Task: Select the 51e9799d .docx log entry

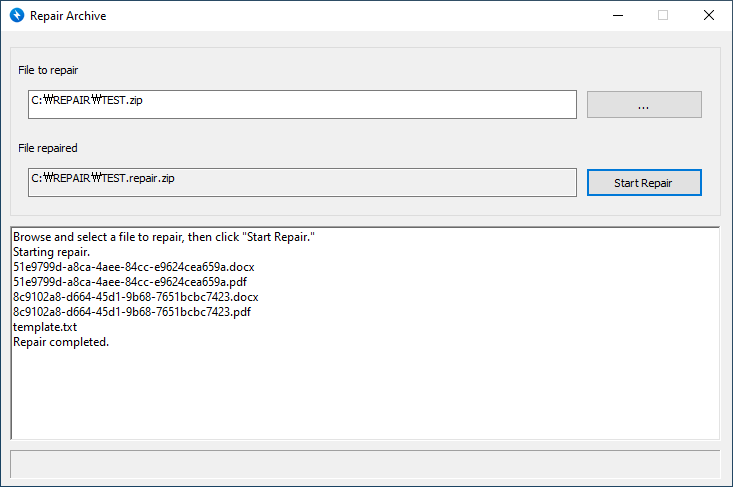Action: point(135,267)
